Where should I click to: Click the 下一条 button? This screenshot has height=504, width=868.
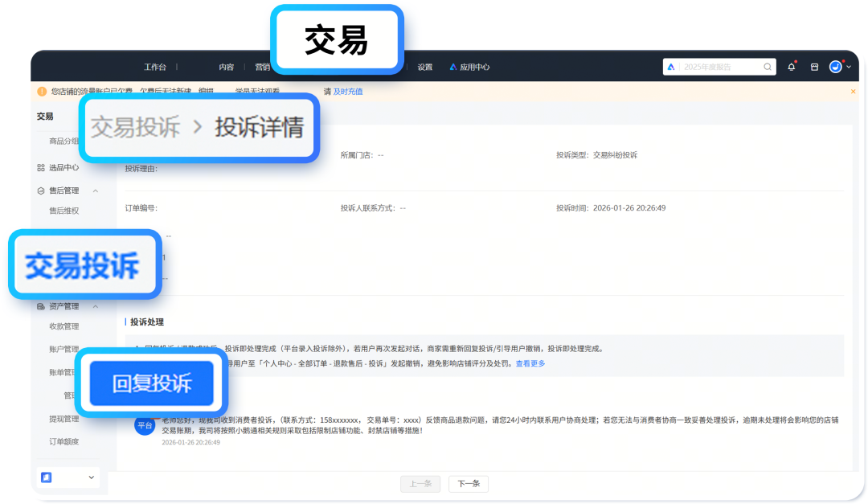tap(469, 484)
